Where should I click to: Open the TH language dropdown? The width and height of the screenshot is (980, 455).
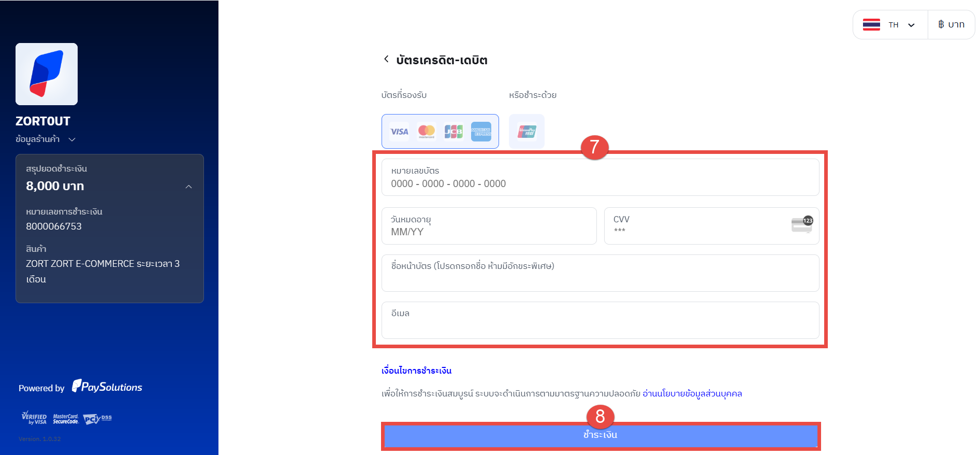(x=901, y=25)
